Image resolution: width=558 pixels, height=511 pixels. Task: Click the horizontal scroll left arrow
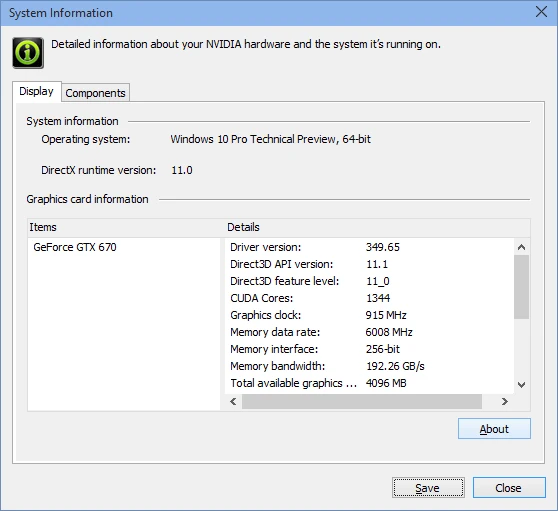(233, 402)
